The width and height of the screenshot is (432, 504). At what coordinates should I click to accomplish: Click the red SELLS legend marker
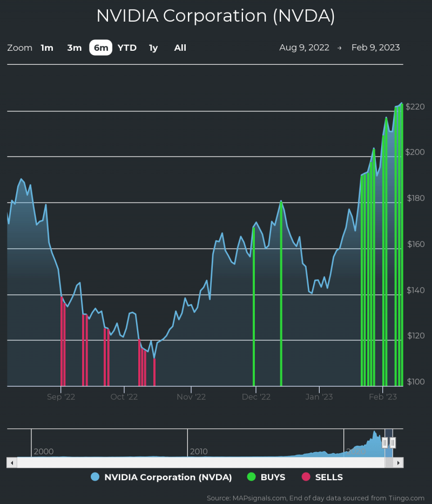(x=306, y=476)
